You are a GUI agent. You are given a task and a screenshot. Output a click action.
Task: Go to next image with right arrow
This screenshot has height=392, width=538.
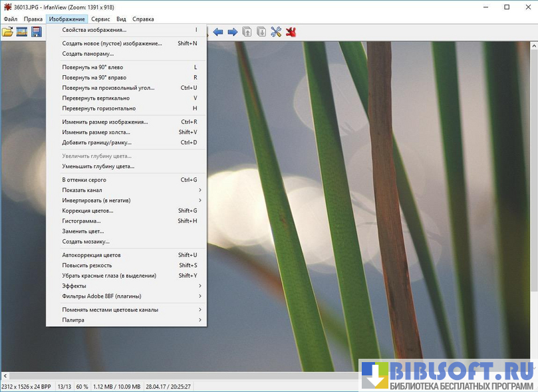coord(232,32)
